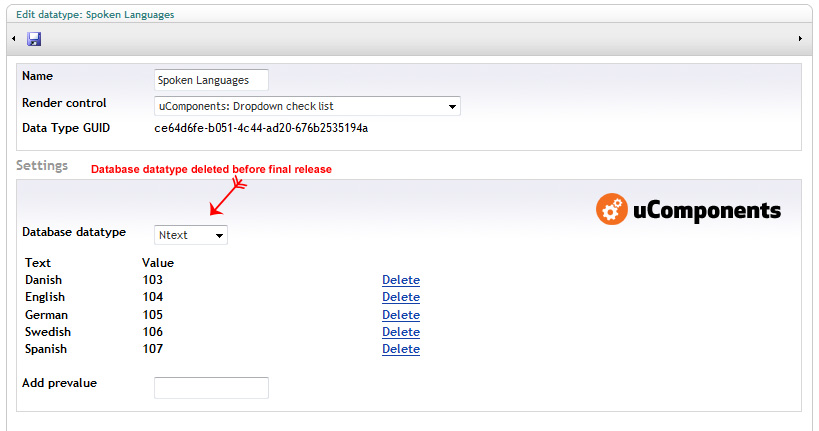Viewport: 819px width, 431px height.
Task: Save the datatype with the floppy disk icon
Action: point(34,39)
